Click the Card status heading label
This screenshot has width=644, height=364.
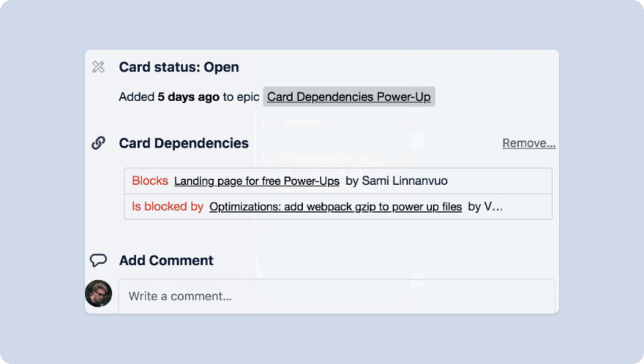point(160,67)
